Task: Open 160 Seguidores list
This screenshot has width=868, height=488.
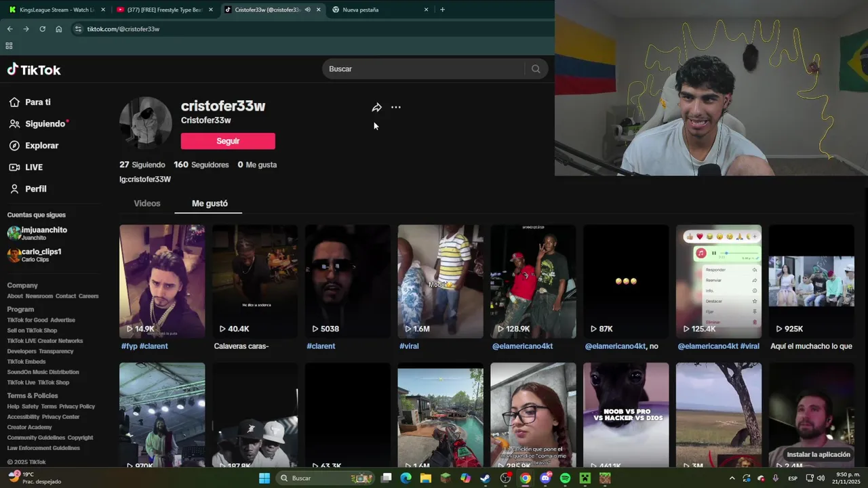Action: [201, 165]
